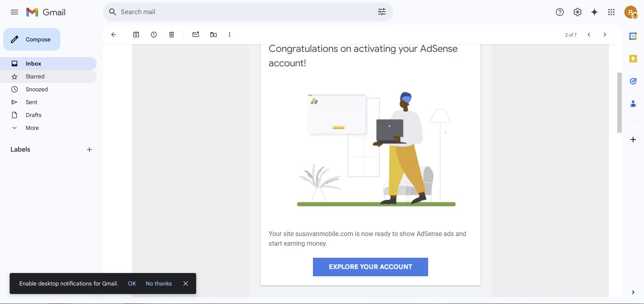Open the main menu hamburger icon

coord(14,12)
